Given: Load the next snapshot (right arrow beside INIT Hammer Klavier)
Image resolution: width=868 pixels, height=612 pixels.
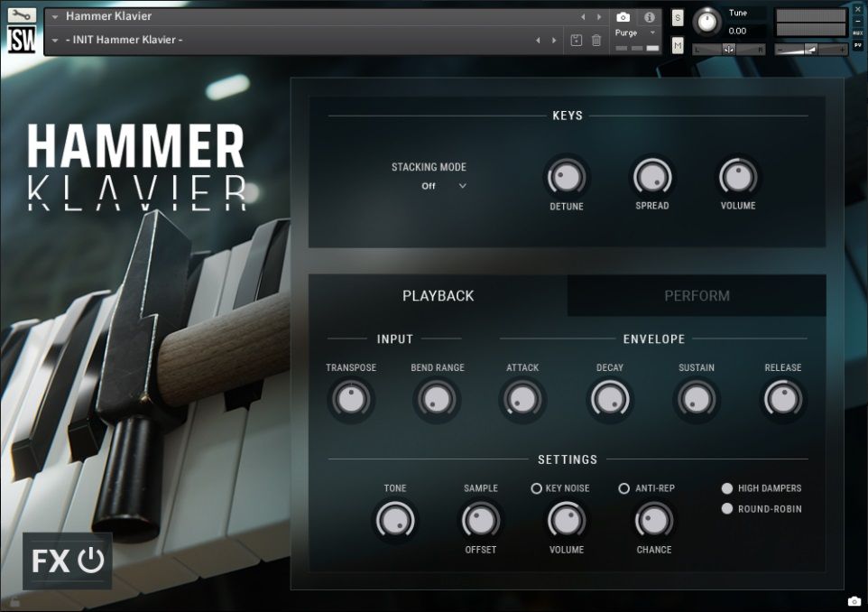Looking at the screenshot, I should click(x=554, y=41).
